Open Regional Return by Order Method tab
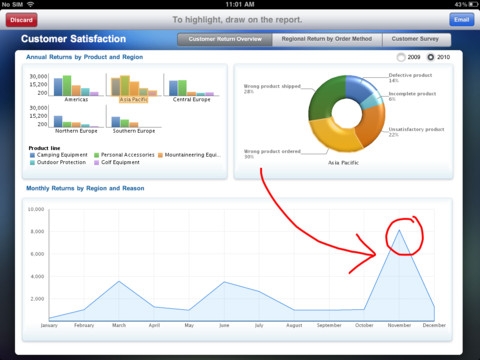The height and width of the screenshot is (360, 480). [327, 39]
